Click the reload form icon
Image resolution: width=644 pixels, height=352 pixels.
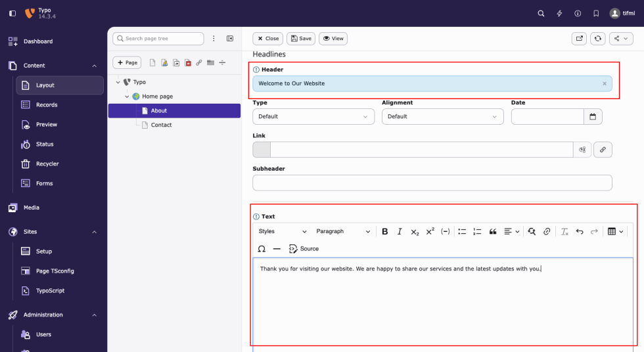coord(598,39)
